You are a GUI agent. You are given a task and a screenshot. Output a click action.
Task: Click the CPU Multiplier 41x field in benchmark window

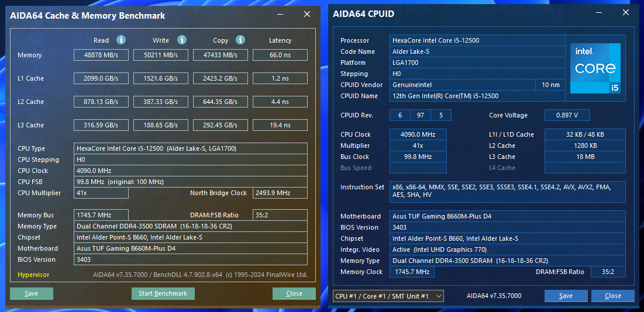pos(101,193)
